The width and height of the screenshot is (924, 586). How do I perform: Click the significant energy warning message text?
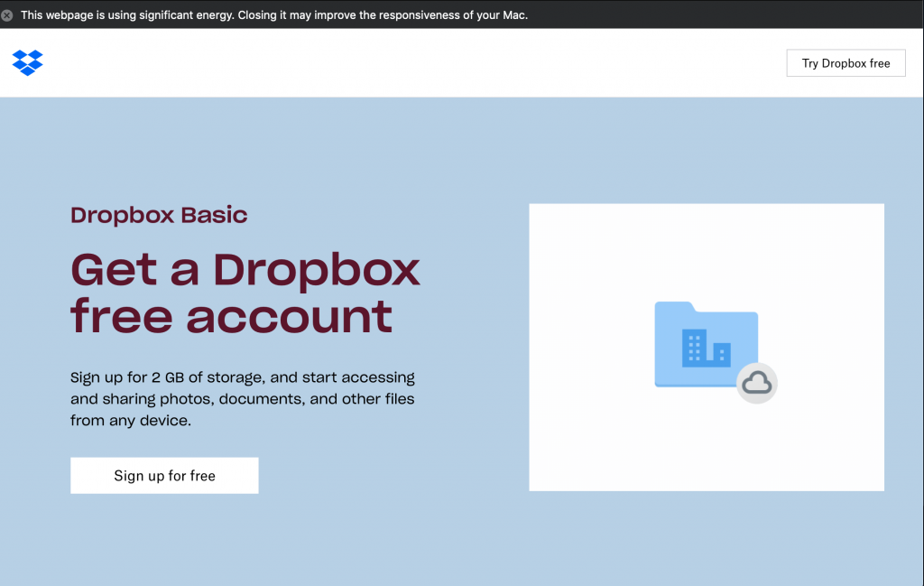[274, 15]
